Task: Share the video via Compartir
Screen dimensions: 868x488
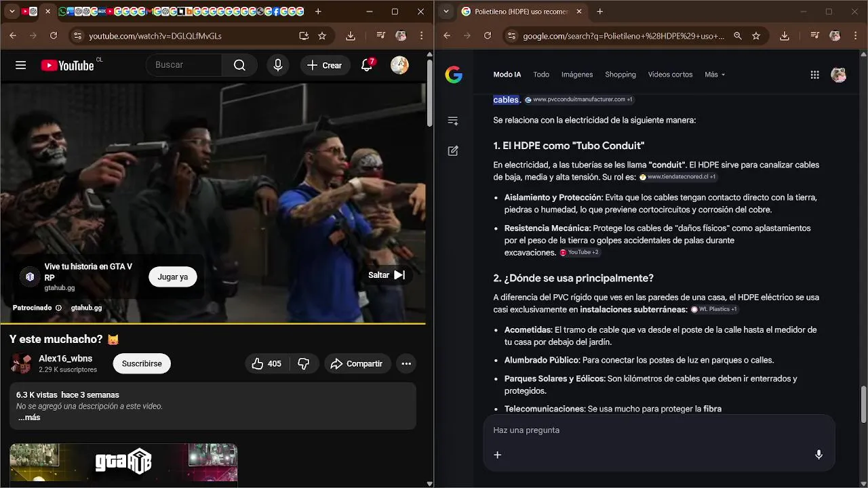Action: 357,364
